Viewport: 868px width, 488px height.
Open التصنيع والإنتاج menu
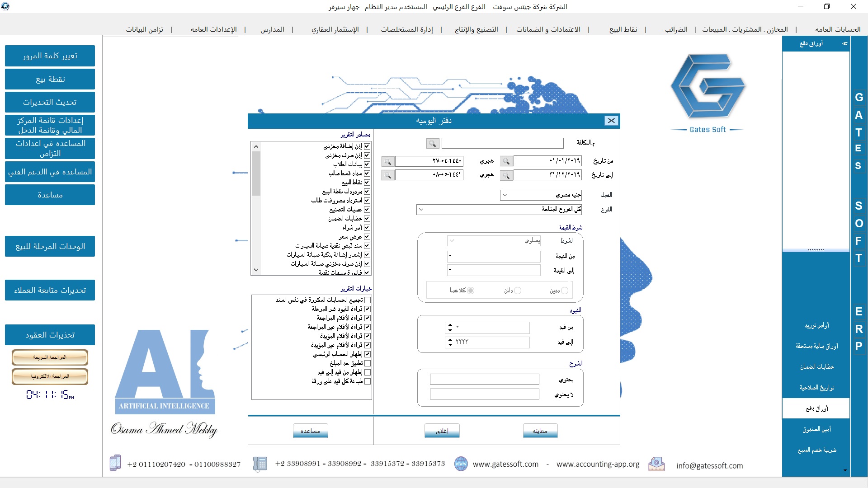[x=476, y=29]
